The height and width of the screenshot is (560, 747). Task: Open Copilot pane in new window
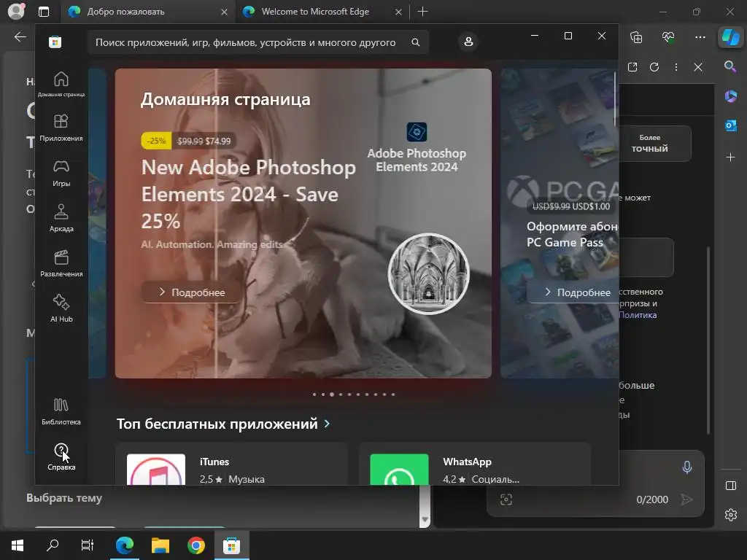click(632, 67)
